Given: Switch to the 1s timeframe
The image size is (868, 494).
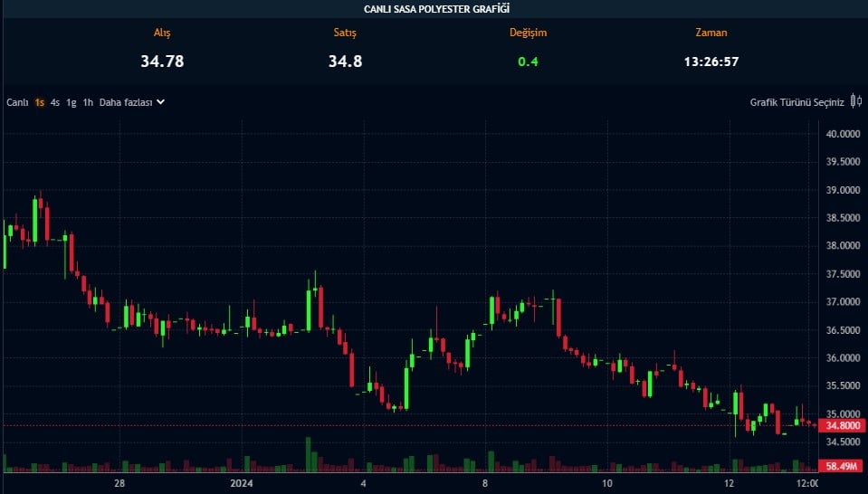Looking at the screenshot, I should point(40,102).
